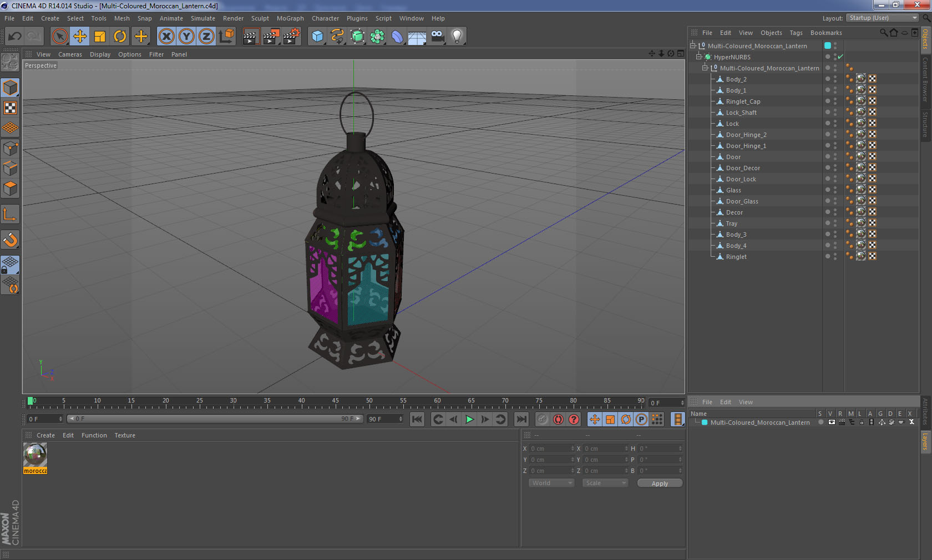Select Ringlet_Cap object in the tree
This screenshot has width=932, height=560.
coord(743,101)
